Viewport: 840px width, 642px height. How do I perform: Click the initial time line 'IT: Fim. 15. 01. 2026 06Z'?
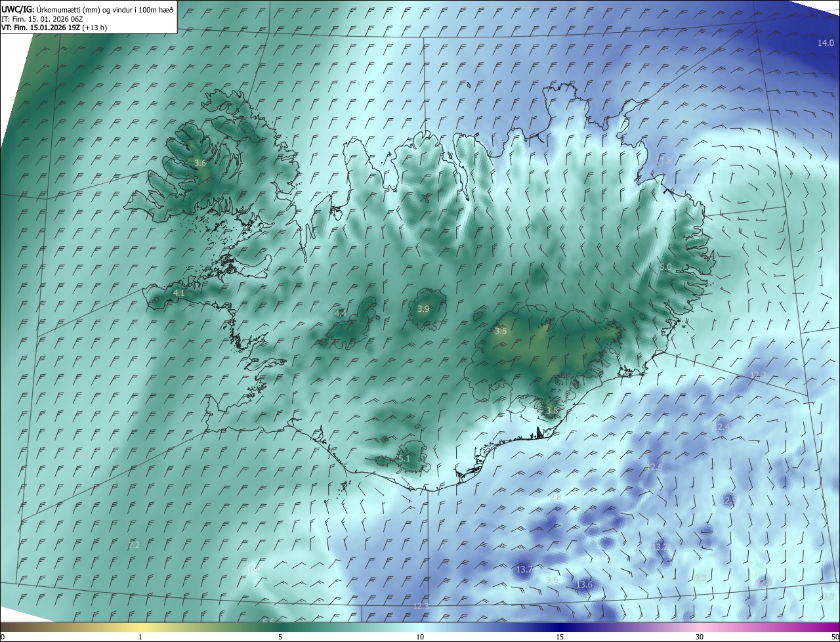(x=42, y=18)
